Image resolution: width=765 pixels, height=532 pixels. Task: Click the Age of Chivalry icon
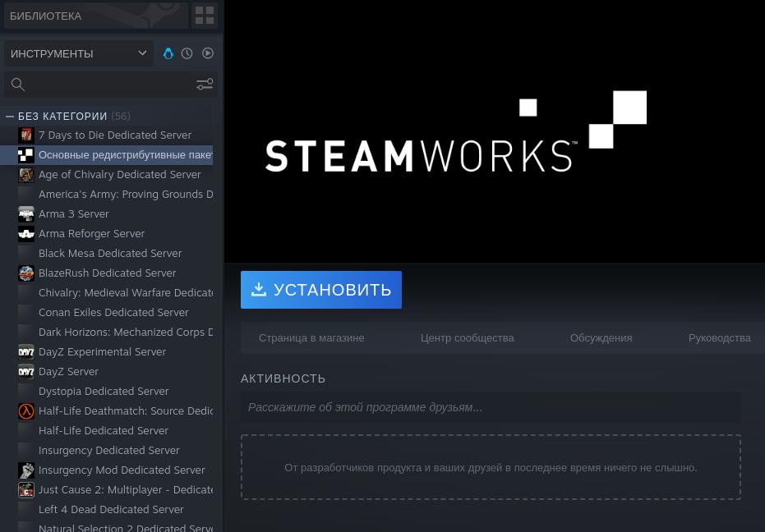tap(25, 175)
